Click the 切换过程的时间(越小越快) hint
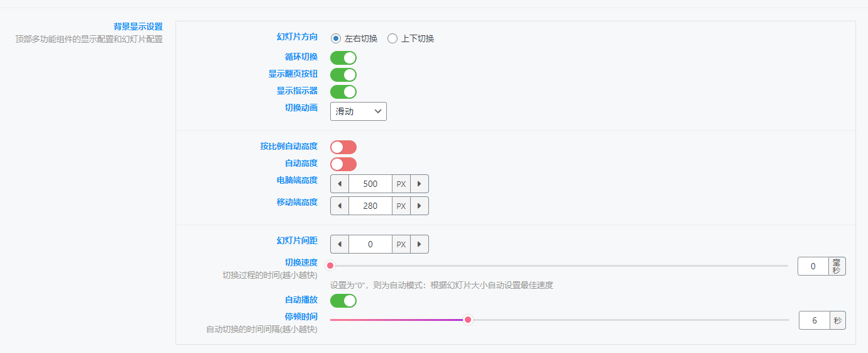The height and width of the screenshot is (353, 868). click(x=270, y=275)
